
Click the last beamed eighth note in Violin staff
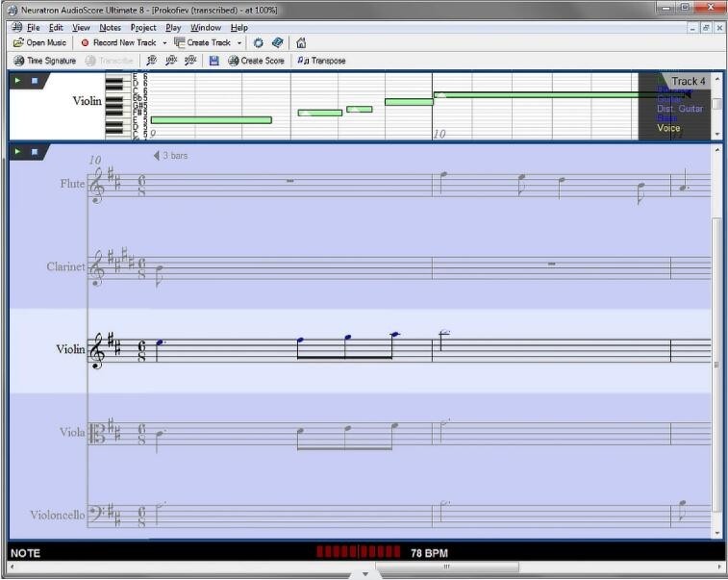[x=394, y=335]
